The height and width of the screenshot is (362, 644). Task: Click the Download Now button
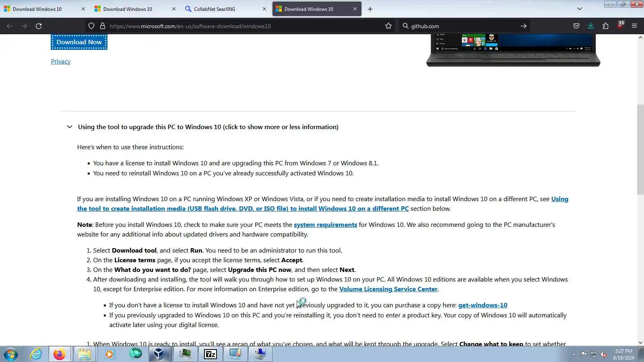coord(79,42)
